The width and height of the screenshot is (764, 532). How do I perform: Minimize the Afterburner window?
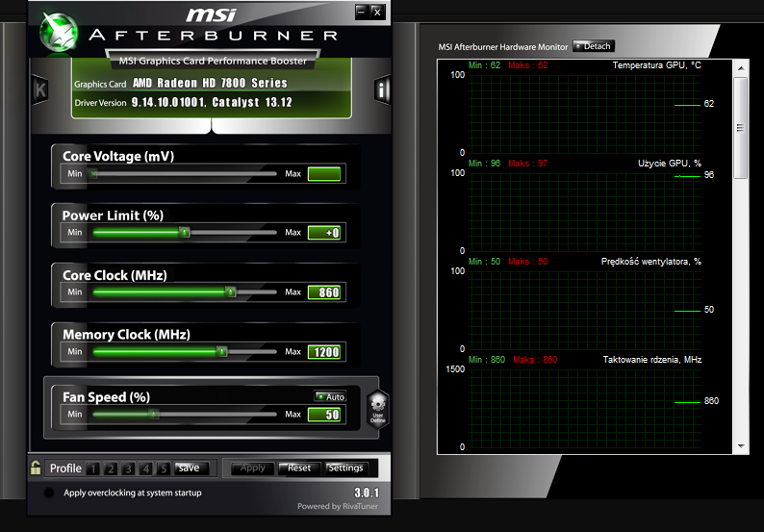click(x=361, y=13)
